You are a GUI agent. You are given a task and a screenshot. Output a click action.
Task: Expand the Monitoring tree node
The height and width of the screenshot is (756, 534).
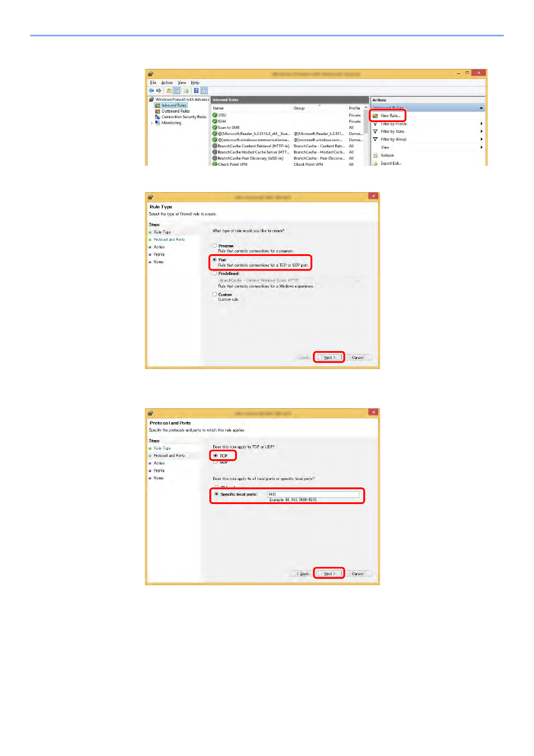(152, 123)
